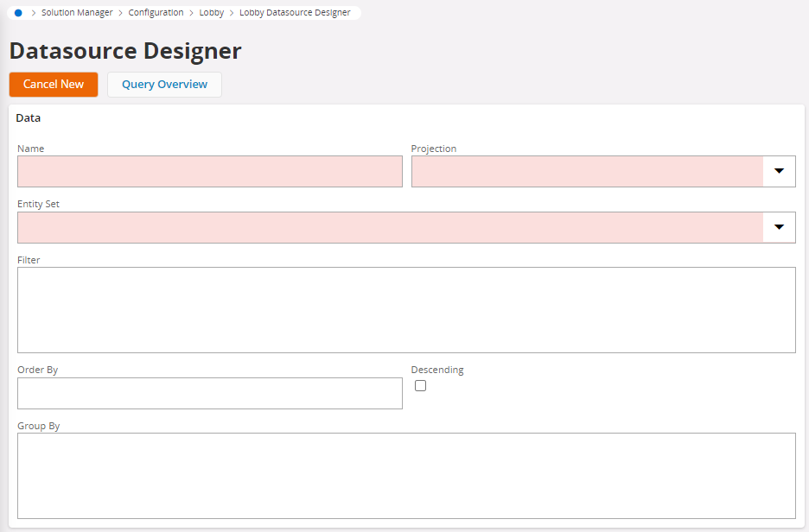Click the chevron between Configuration and Lobby
Screen dimensions: 809x532
click(x=191, y=13)
